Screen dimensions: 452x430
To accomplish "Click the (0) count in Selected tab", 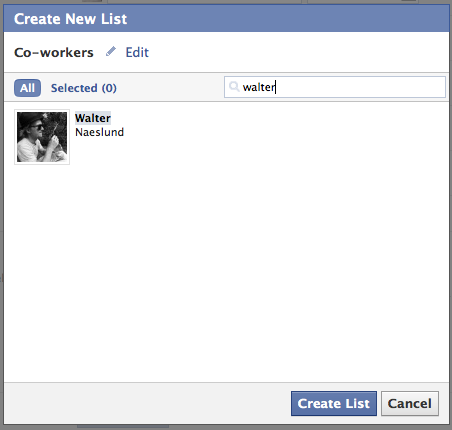I will click(109, 88).
